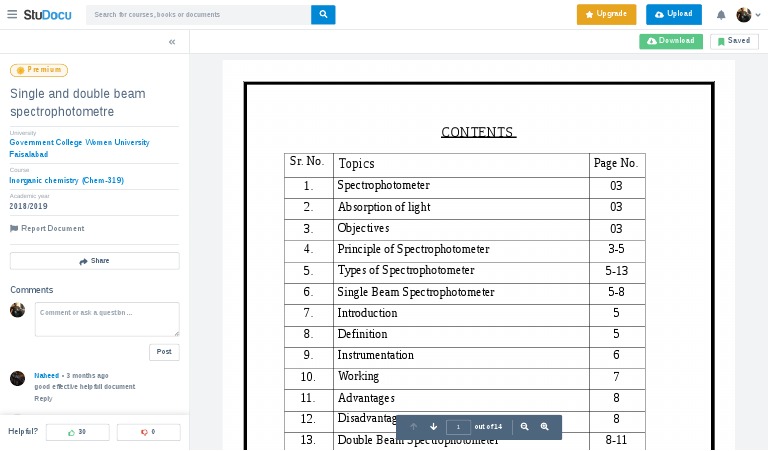Focus the comment text box
The width and height of the screenshot is (768, 451).
tap(107, 319)
